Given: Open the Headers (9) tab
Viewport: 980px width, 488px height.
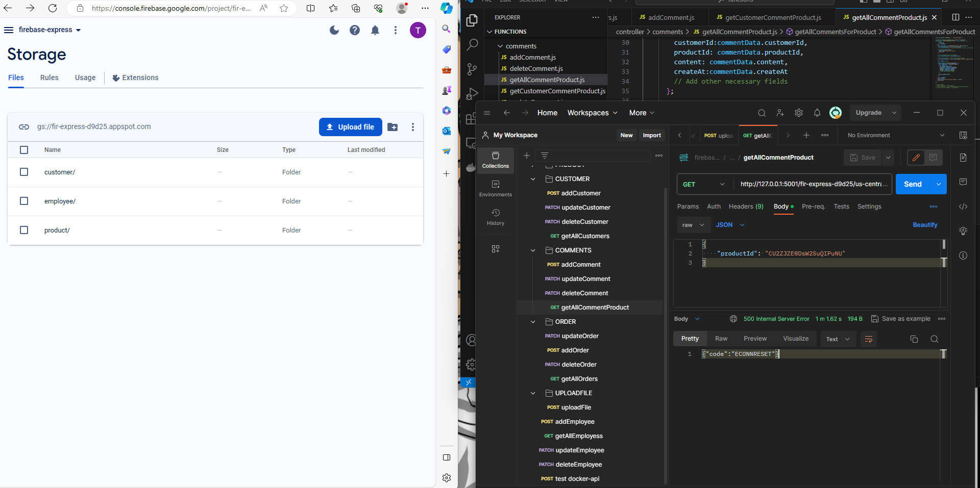Looking at the screenshot, I should point(746,207).
